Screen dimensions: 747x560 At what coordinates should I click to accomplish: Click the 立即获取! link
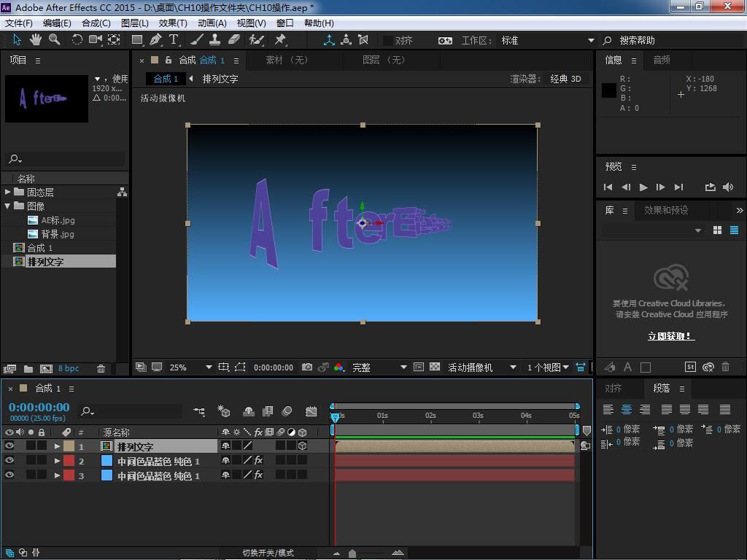pyautogui.click(x=671, y=336)
